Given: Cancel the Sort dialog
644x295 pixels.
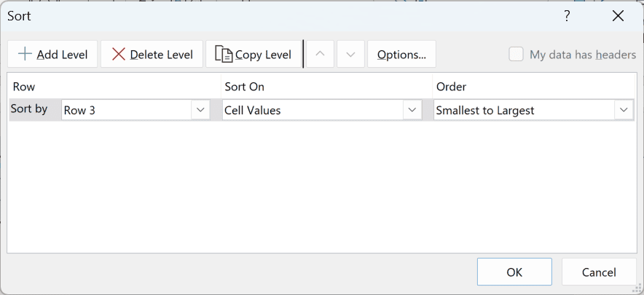Looking at the screenshot, I should [x=599, y=272].
